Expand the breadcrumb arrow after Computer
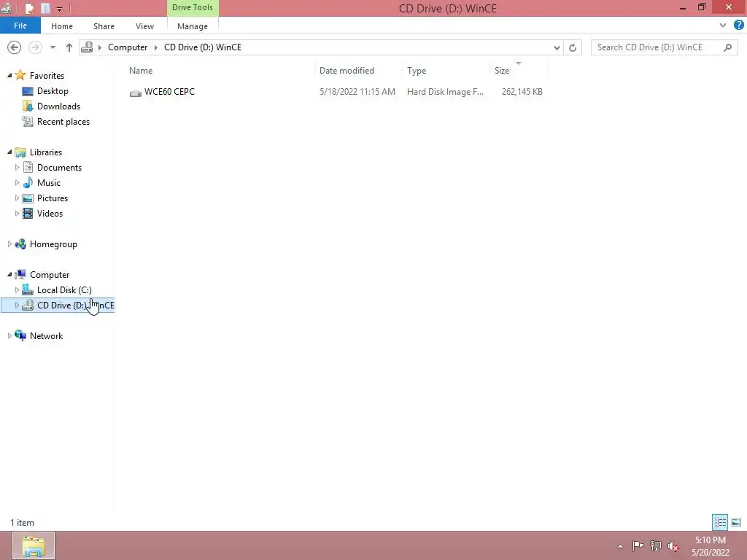 point(155,47)
